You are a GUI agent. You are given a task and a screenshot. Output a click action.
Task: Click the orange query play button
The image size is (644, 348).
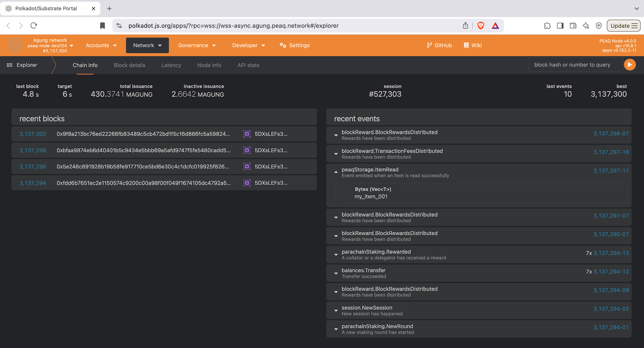point(629,65)
